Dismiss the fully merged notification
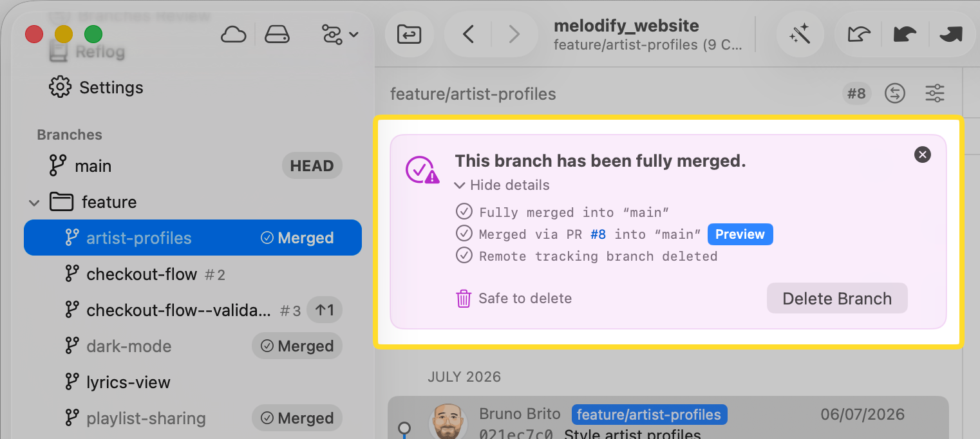The image size is (980, 439). tap(923, 154)
